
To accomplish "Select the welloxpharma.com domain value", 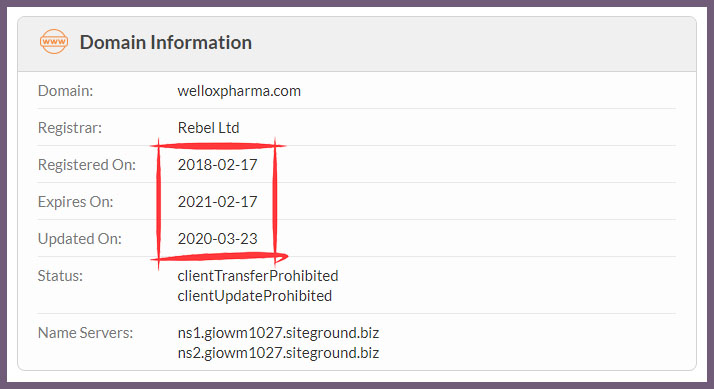I will [x=239, y=91].
